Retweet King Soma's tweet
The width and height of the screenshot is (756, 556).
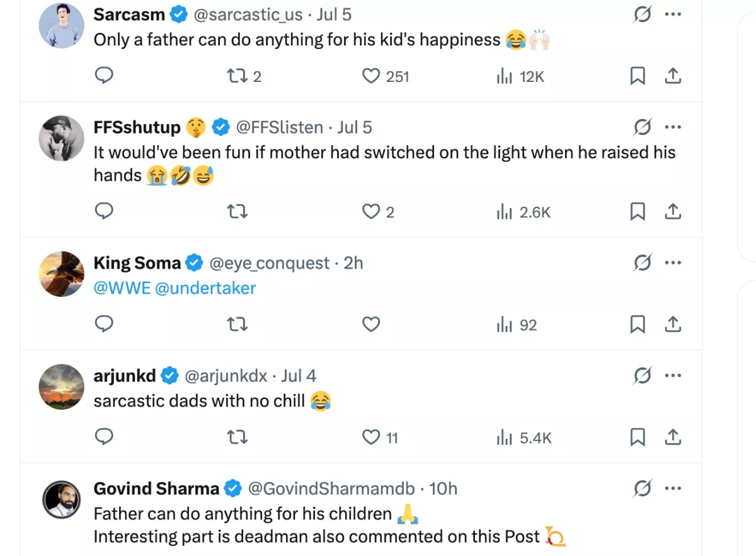tap(237, 325)
